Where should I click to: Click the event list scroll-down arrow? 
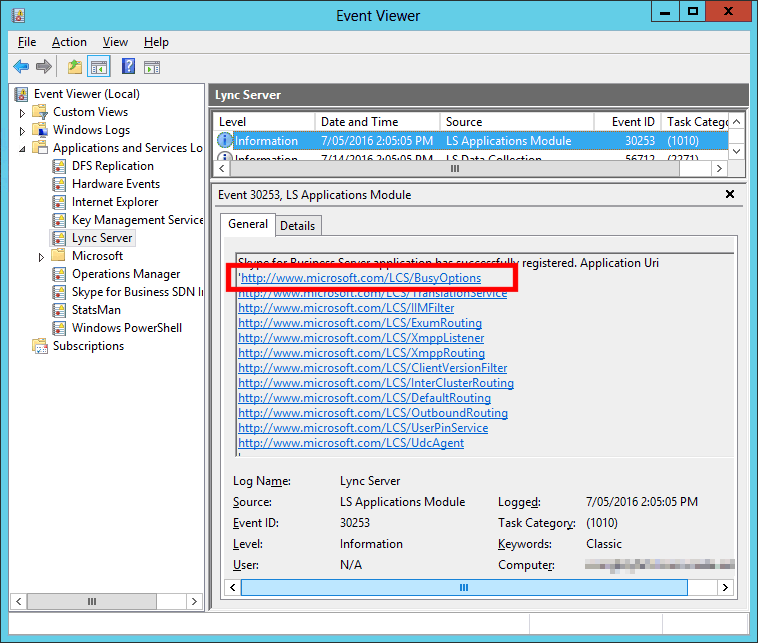[736, 151]
